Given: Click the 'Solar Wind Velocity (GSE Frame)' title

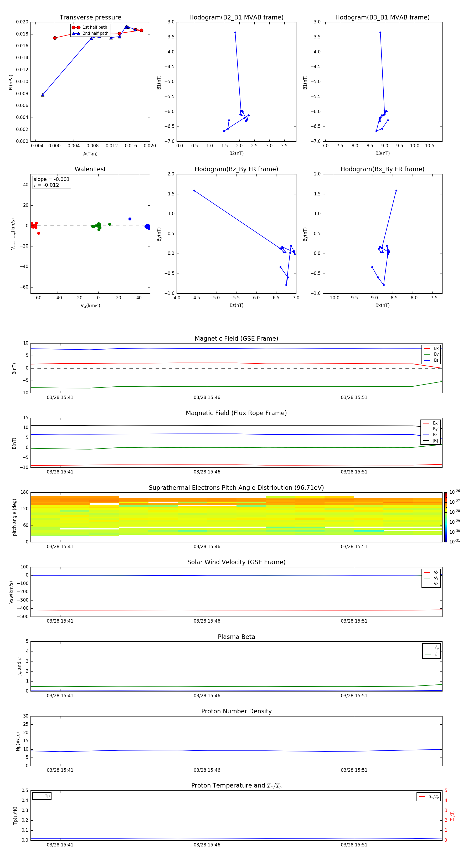Looking at the screenshot, I should coord(236,562).
